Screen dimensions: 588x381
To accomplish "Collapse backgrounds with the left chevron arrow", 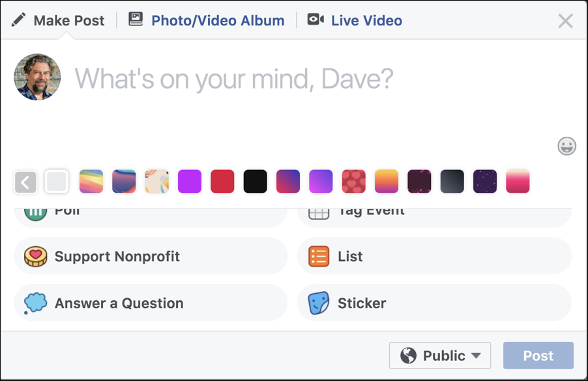I will [25, 182].
